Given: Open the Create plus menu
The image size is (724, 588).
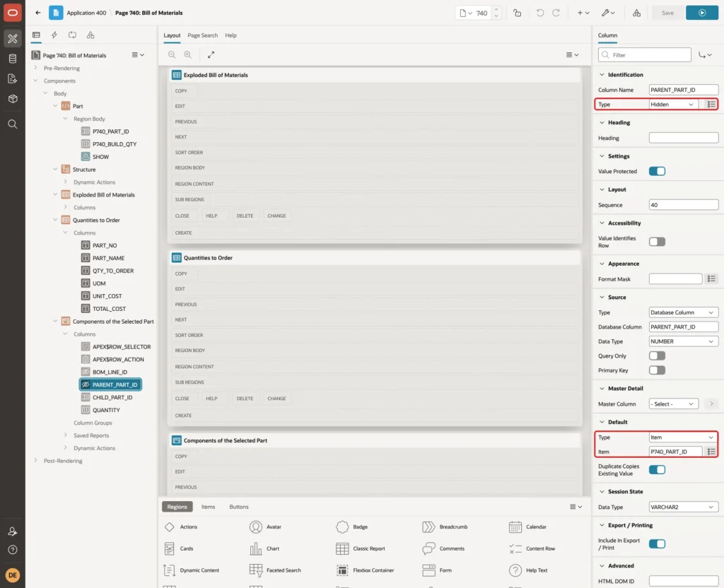Looking at the screenshot, I should pyautogui.click(x=583, y=13).
